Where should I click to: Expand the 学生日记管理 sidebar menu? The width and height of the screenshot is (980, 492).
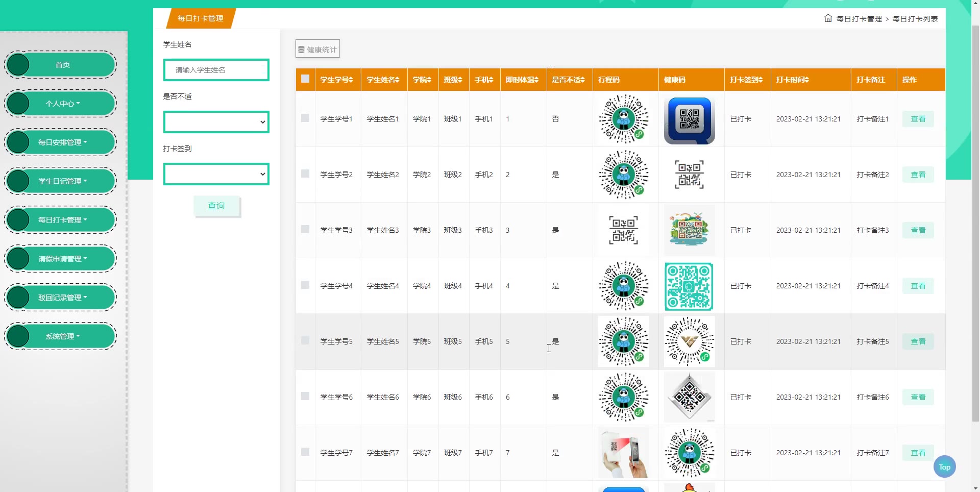(x=61, y=181)
